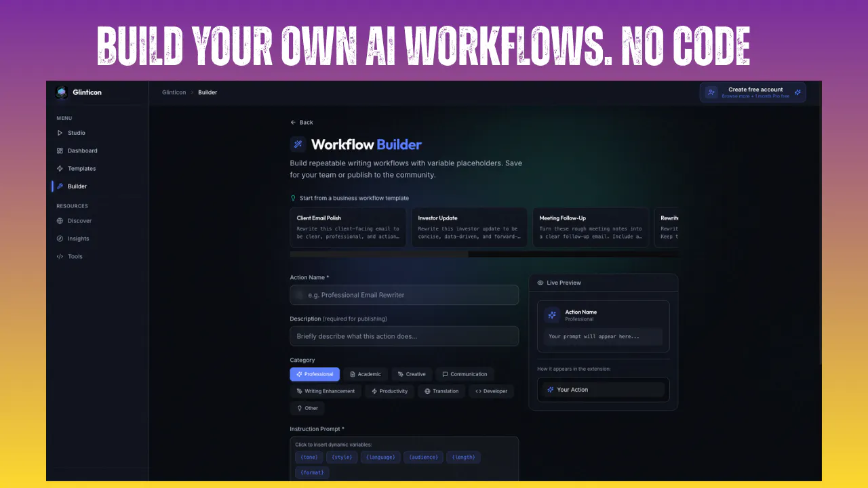
Task: Insert the {style} variable
Action: (342, 457)
